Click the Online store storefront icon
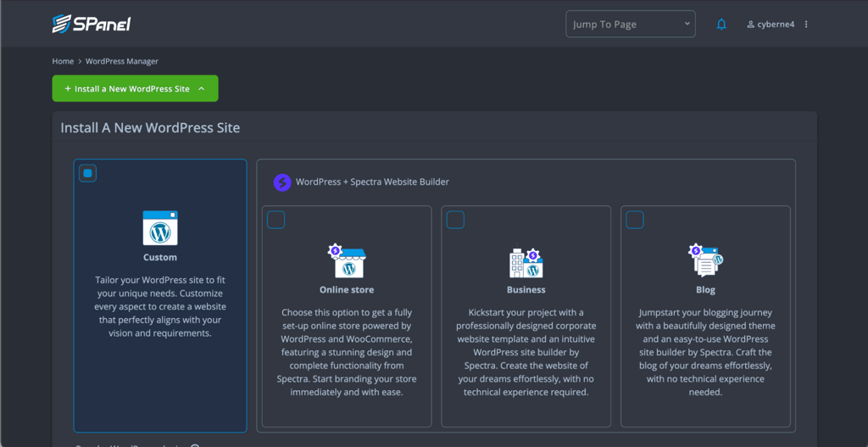868x447 pixels. click(x=347, y=261)
